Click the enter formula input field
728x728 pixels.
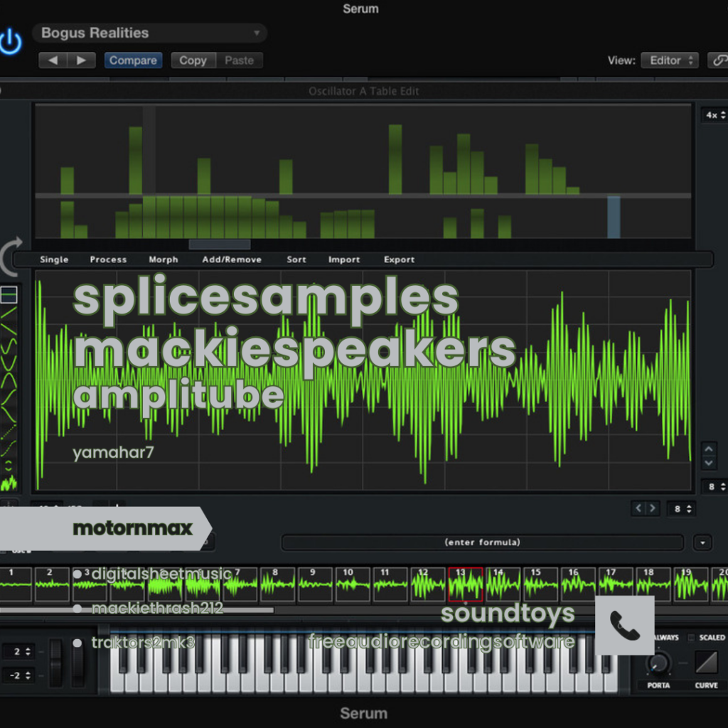click(x=483, y=542)
